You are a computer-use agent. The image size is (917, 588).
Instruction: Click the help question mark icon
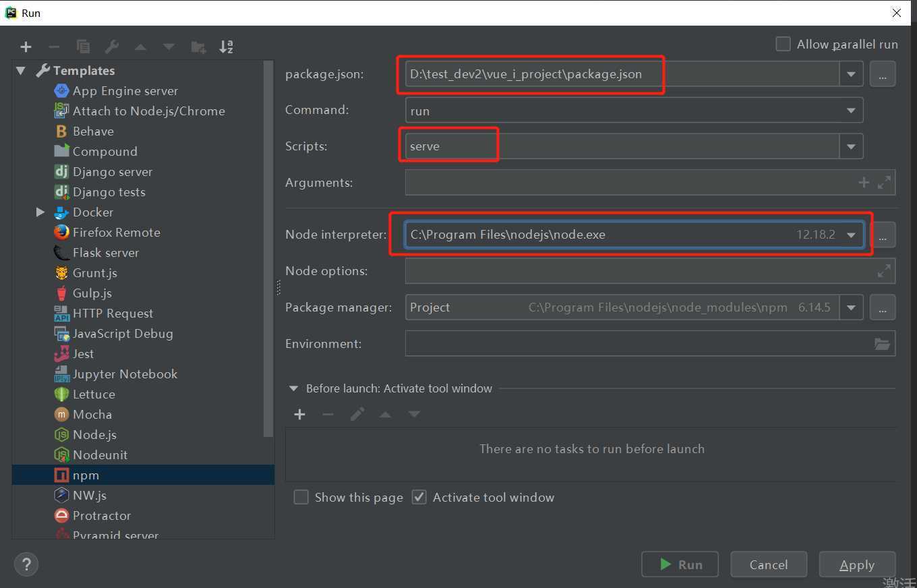(26, 564)
